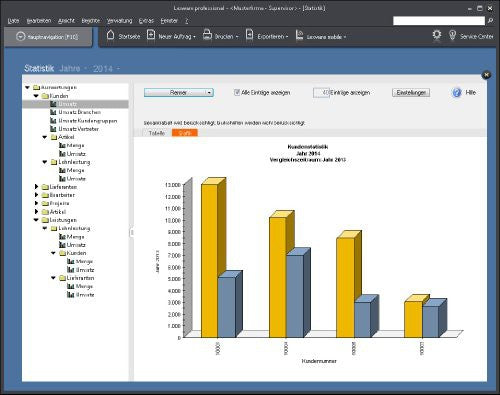
Task: Open Umsatz under Leistungen's Lohnleistung folder
Action: pos(72,245)
